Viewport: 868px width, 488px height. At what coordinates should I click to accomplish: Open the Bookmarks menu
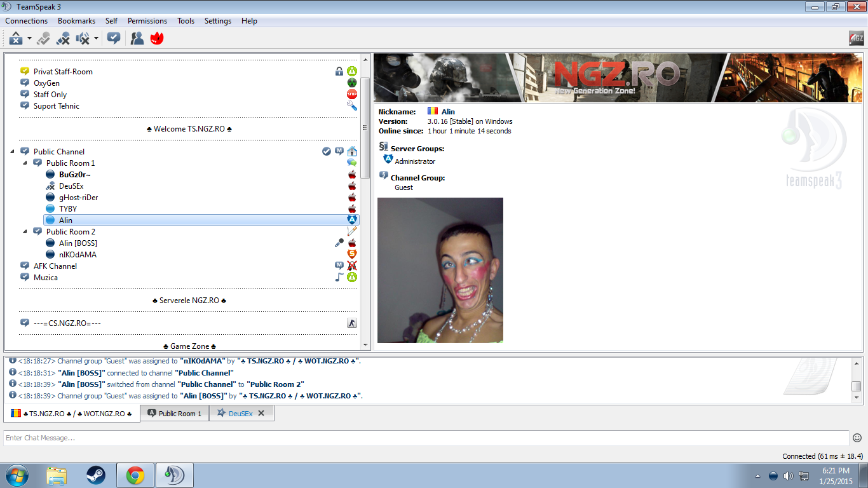76,21
